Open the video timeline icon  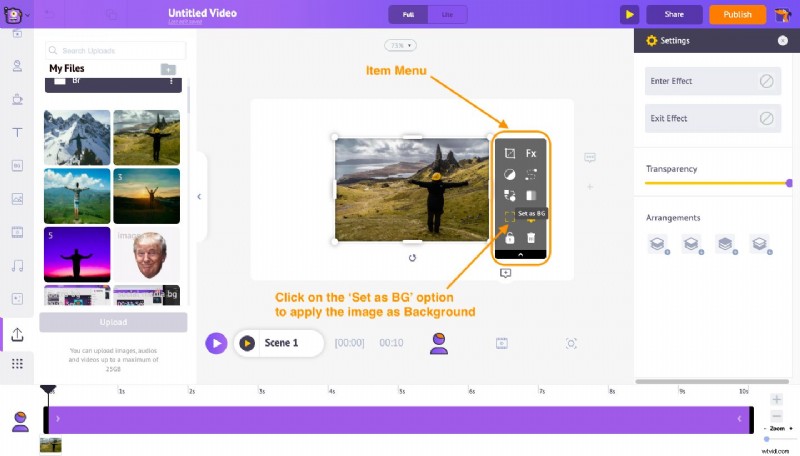coord(502,343)
